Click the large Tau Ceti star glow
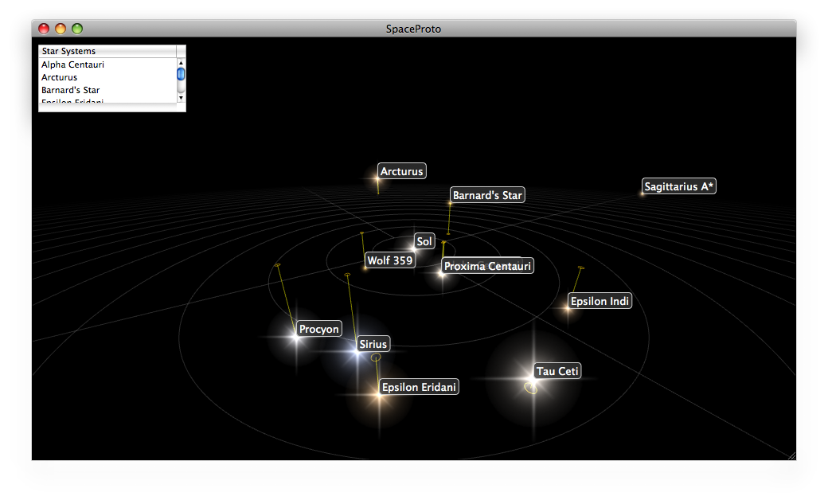The width and height of the screenshot is (828, 504). coord(533,378)
